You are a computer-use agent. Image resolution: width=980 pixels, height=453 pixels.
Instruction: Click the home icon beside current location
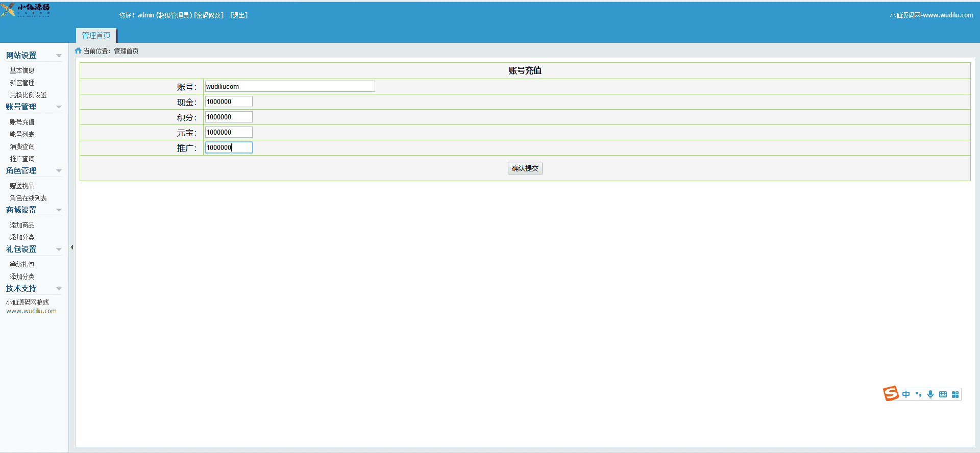[x=78, y=51]
